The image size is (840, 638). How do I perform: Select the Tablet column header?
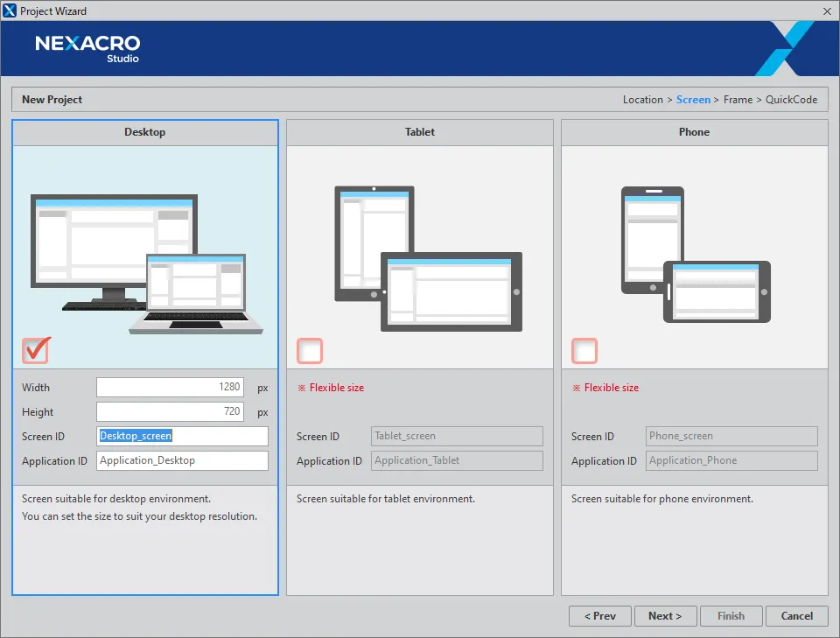(x=420, y=132)
